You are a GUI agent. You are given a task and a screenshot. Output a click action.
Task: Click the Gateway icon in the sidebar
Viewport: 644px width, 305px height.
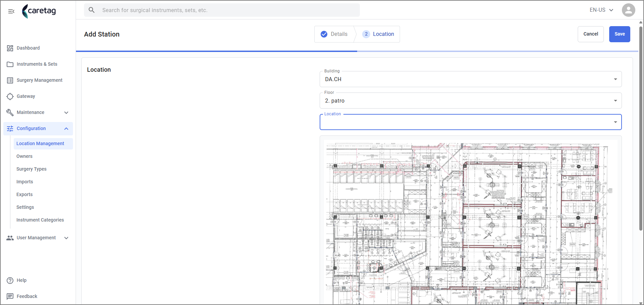coord(10,97)
